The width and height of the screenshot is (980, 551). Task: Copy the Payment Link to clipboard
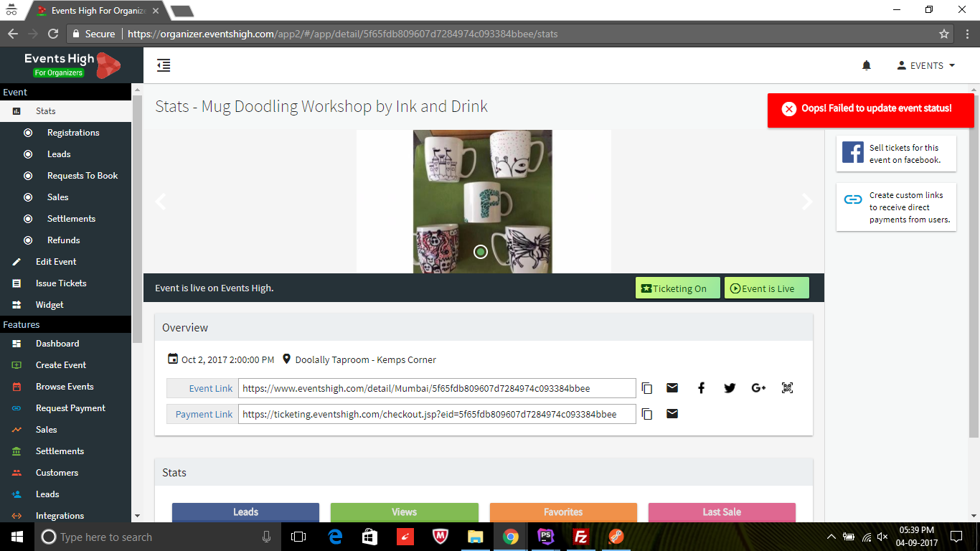click(x=647, y=414)
